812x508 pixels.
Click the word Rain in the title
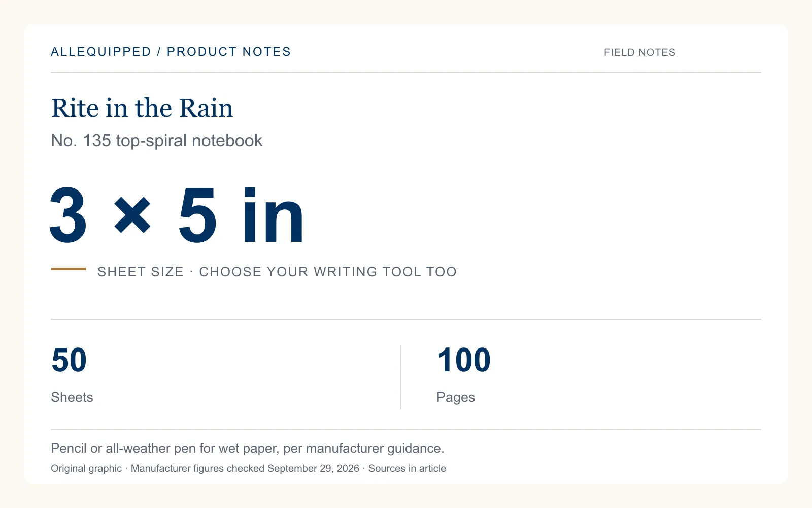206,108
